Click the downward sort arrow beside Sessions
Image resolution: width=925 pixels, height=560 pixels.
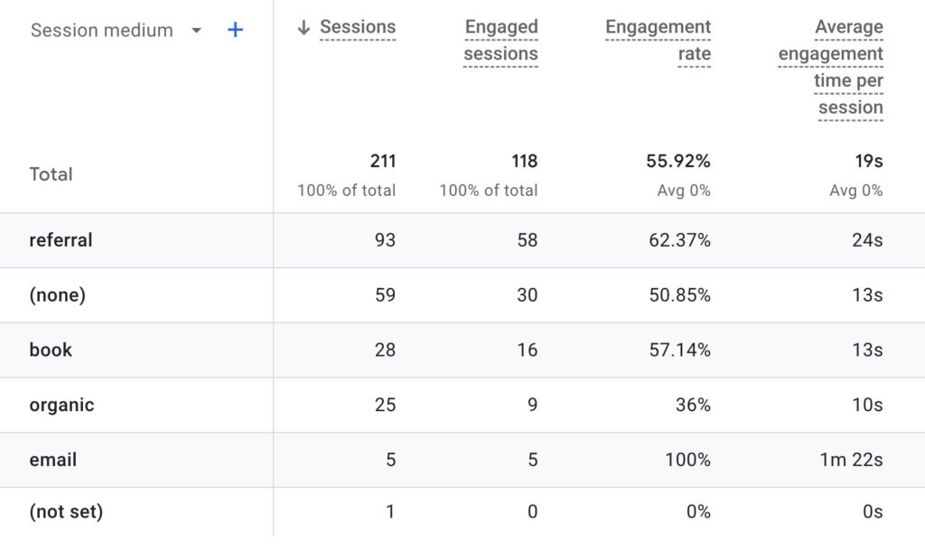(x=304, y=27)
